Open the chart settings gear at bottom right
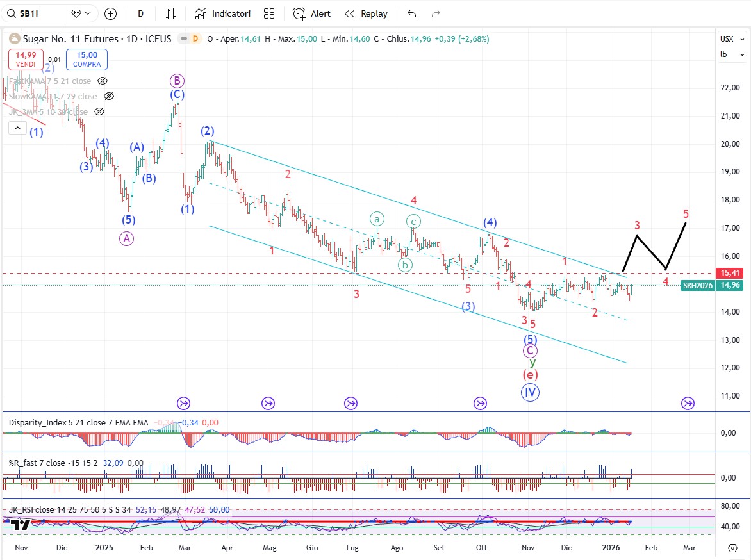Image resolution: width=751 pixels, height=560 pixels. (732, 548)
